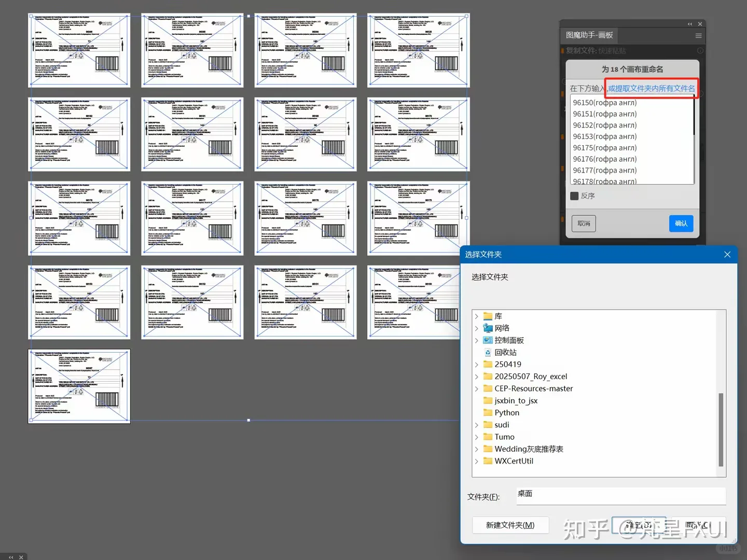Expand the WXCertUtil folder node

tap(477, 461)
